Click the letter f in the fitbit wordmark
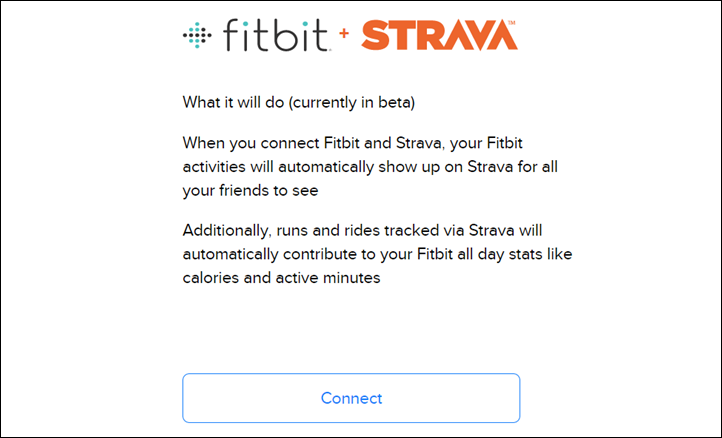Viewport: 722px width, 438px height. 231,35
